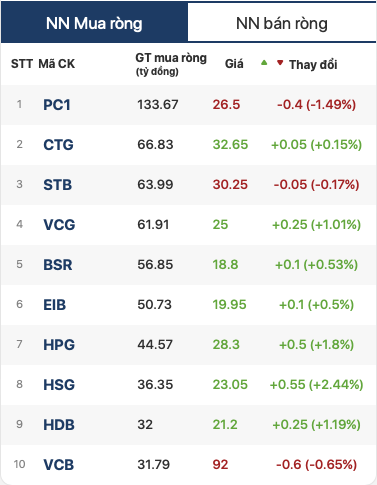Click the GT mua ròng column header
Image resolution: width=377 pixels, height=485 pixels.
[x=171, y=64]
